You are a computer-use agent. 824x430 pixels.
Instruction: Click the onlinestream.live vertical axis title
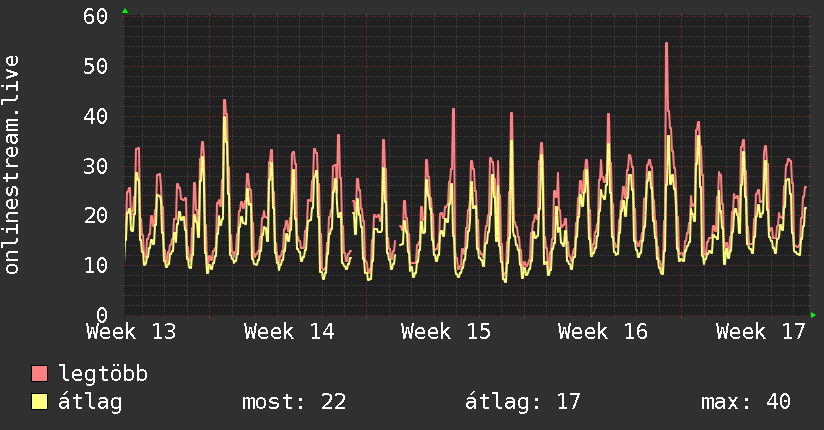point(12,165)
